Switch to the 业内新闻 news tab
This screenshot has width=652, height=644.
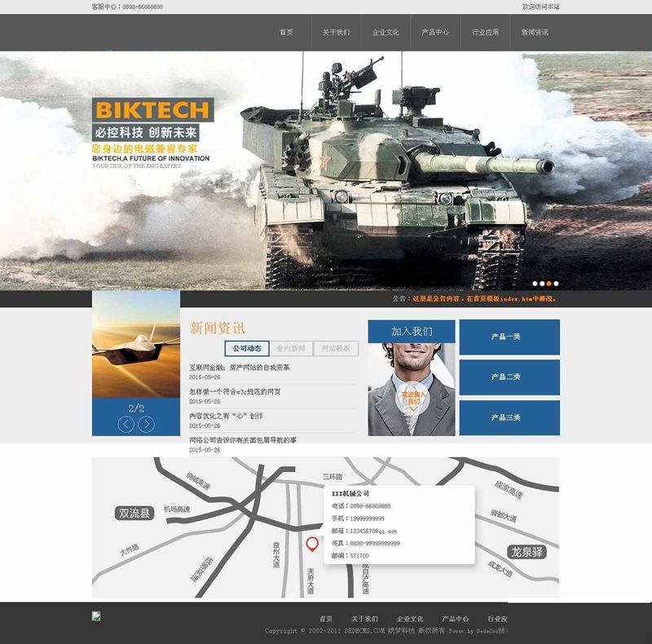point(291,348)
